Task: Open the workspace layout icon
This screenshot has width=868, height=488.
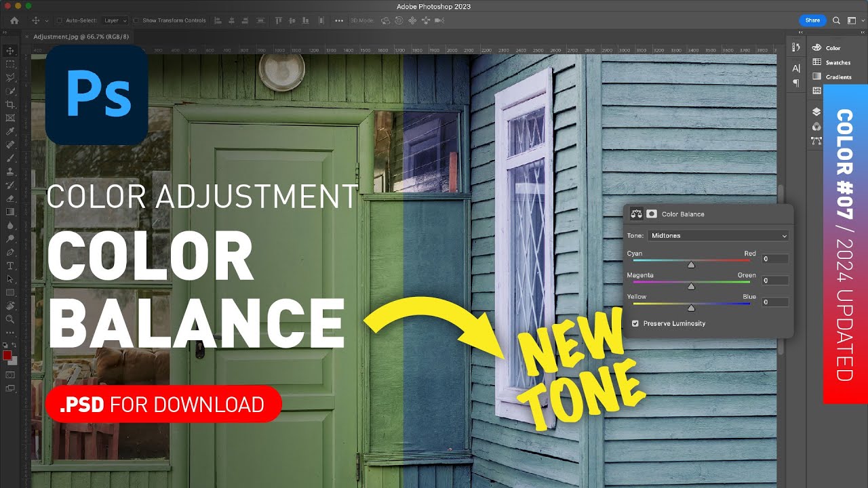Action: point(853,20)
